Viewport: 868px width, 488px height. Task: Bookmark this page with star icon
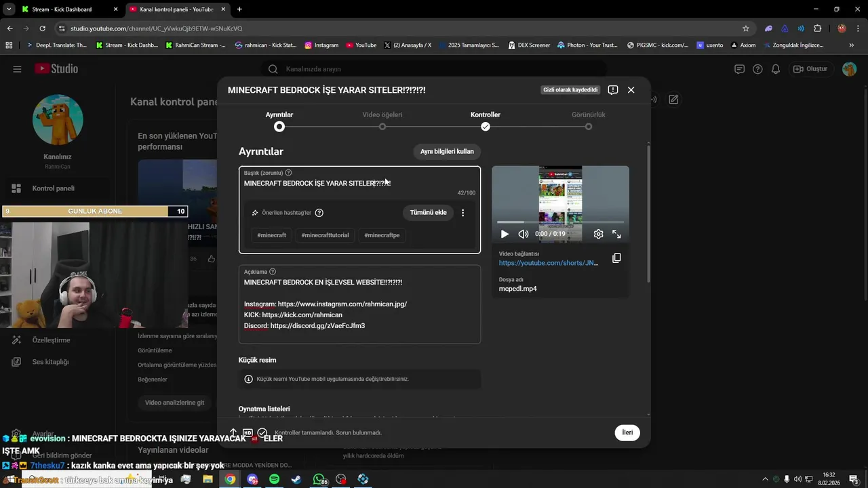point(746,28)
